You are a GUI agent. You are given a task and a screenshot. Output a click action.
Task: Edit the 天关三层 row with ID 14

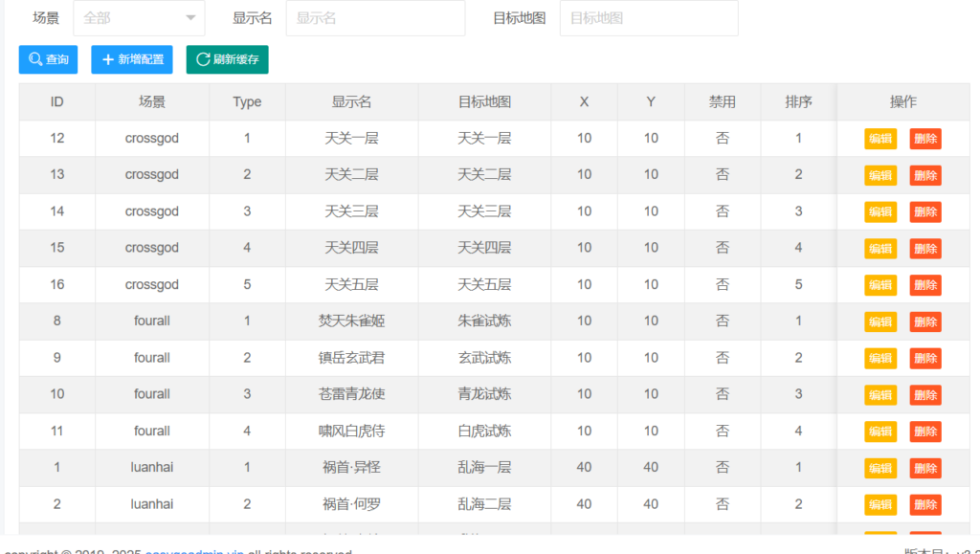coord(880,211)
